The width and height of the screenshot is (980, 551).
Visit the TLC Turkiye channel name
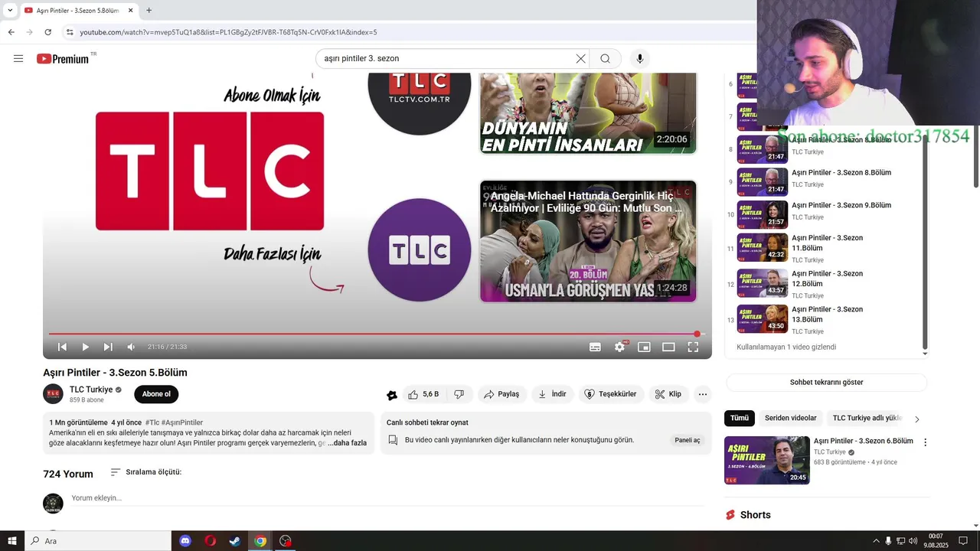91,390
